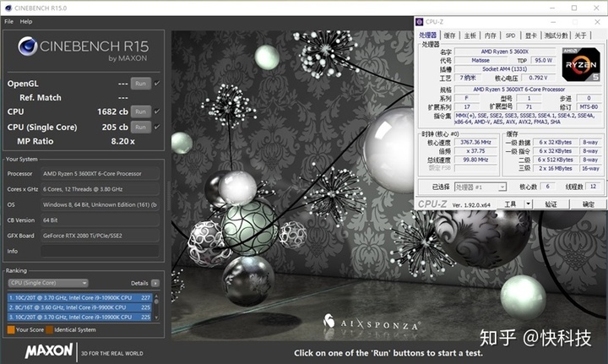Switch to the 主板 tab in CPU-Z
The height and width of the screenshot is (364, 608).
(470, 35)
